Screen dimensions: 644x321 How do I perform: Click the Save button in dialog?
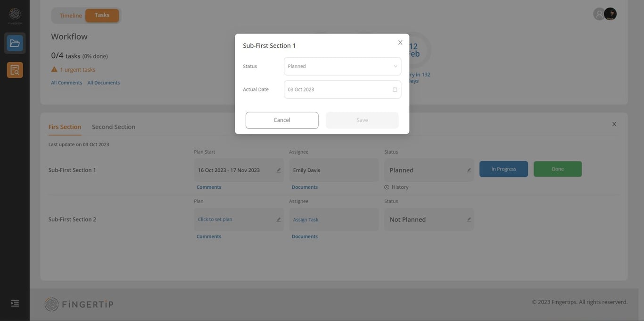pyautogui.click(x=362, y=120)
